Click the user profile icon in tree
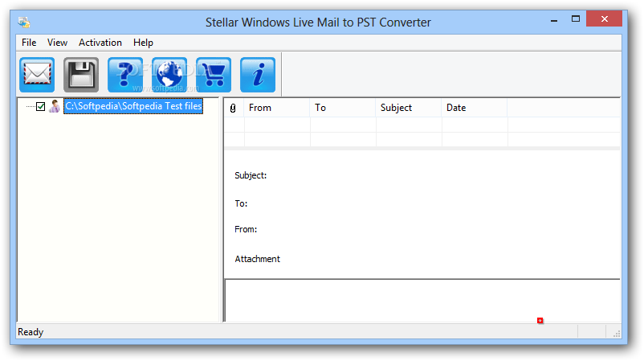This screenshot has width=644, height=361. tap(55, 106)
